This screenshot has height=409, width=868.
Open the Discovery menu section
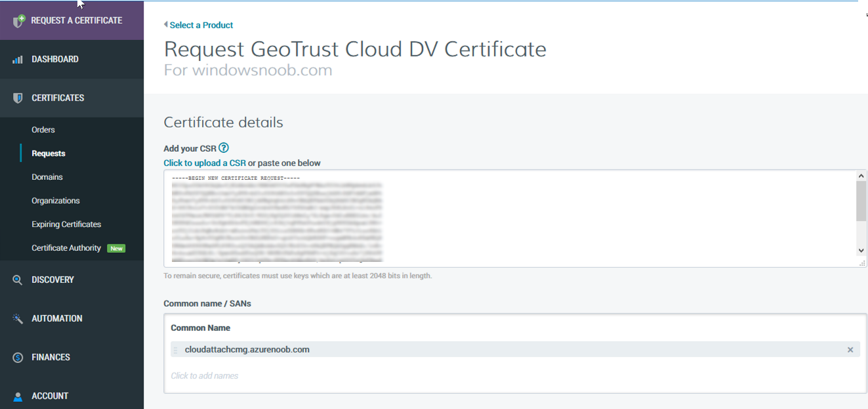click(x=72, y=280)
